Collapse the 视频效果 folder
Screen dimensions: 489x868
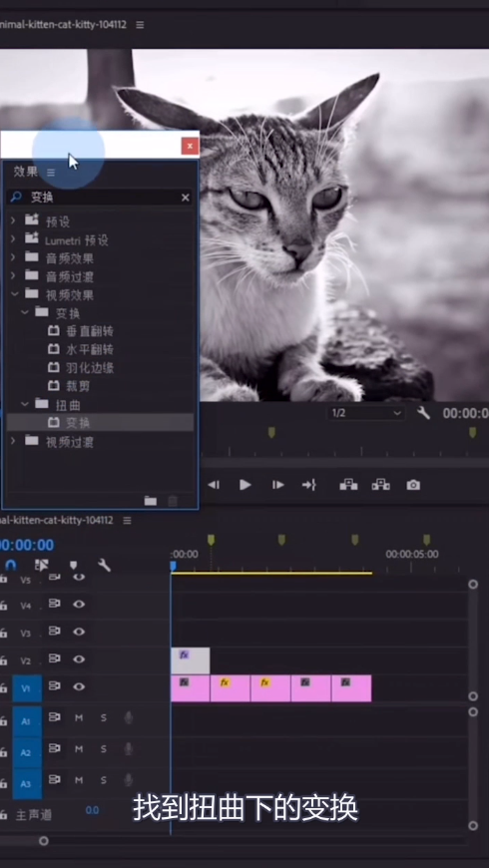click(14, 294)
